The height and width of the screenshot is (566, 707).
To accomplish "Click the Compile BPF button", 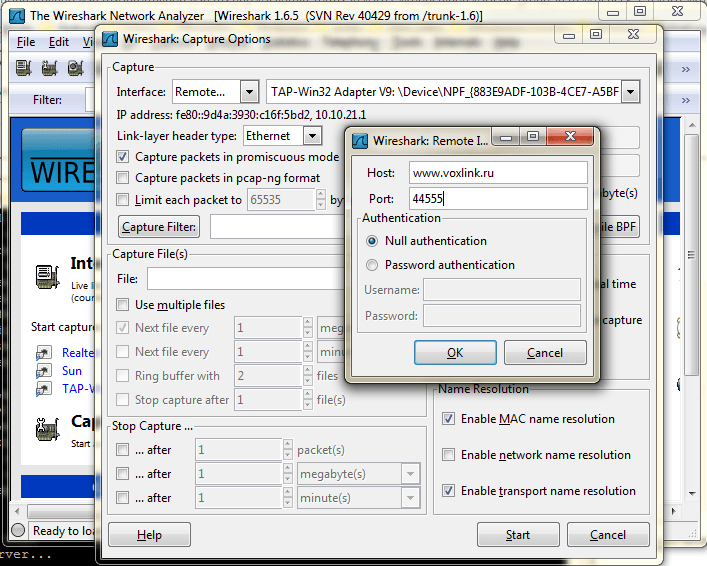I will (x=619, y=227).
